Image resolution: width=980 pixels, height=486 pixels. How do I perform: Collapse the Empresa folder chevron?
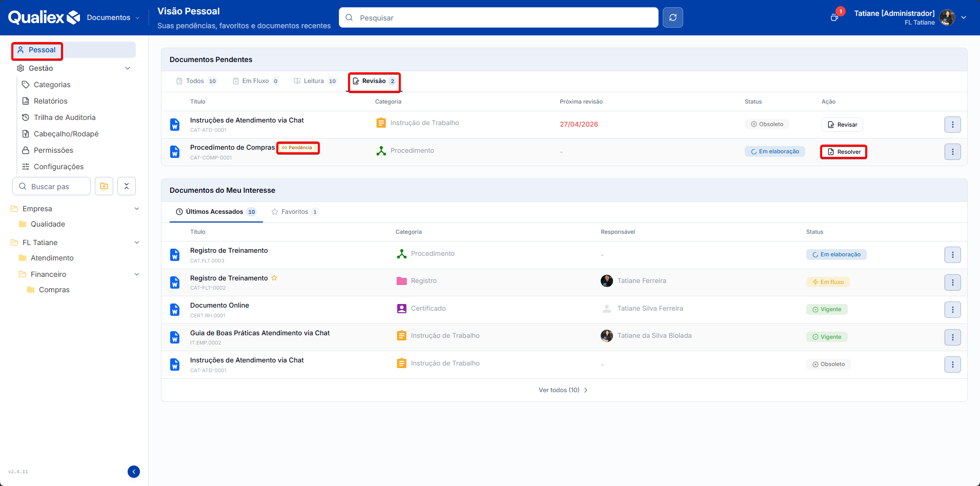[137, 209]
